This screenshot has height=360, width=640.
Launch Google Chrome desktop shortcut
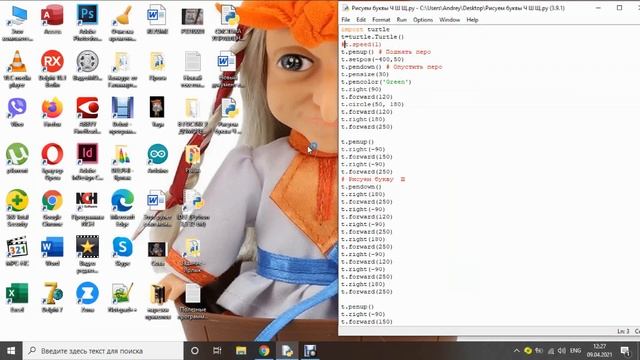coord(52,208)
